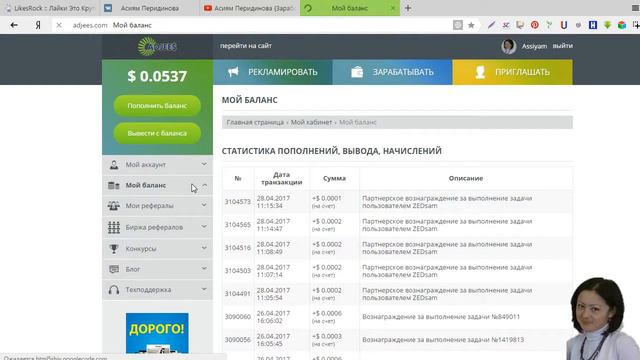Viewport: 640px width, 360px height.
Task: Click the Сумма column header
Action: pos(334,178)
